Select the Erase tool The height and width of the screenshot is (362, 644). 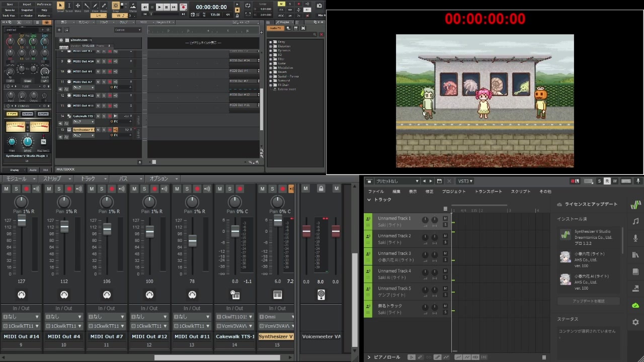point(104,6)
